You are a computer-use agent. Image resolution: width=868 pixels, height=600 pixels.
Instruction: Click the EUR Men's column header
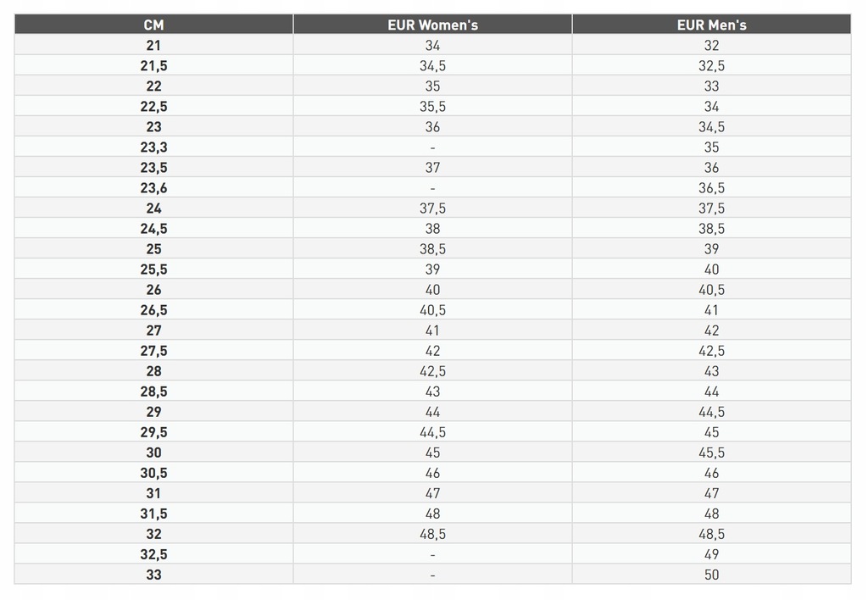pyautogui.click(x=711, y=25)
